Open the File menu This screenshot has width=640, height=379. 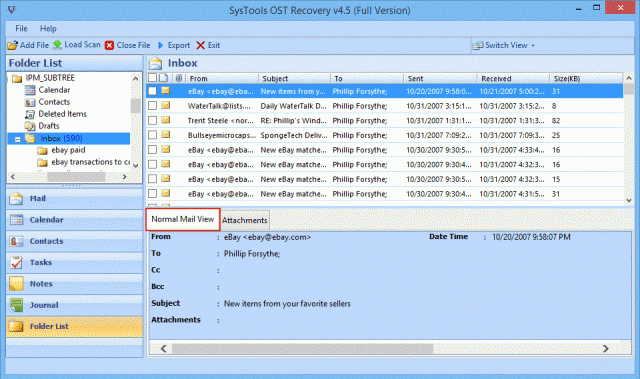coord(21,29)
